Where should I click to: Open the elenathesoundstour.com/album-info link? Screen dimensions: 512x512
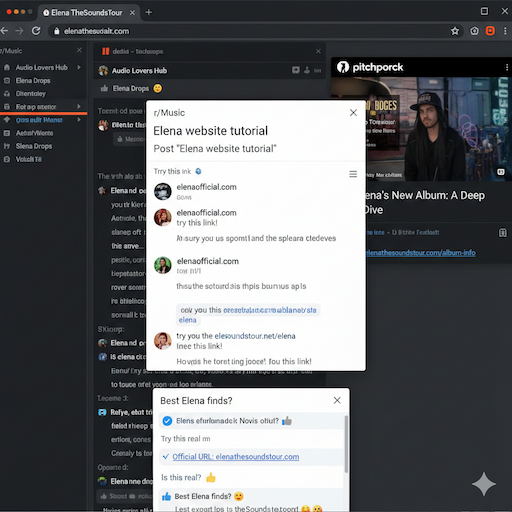pos(421,253)
